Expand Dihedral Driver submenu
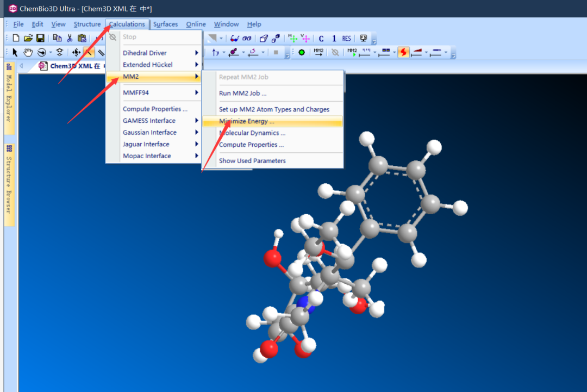This screenshot has width=587, height=392. coord(154,53)
